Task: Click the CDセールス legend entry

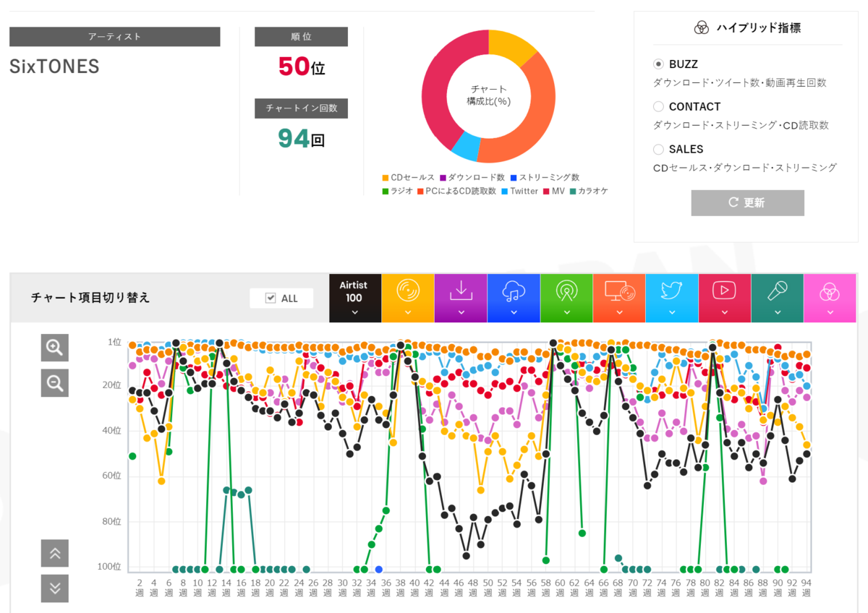Action: (x=408, y=177)
